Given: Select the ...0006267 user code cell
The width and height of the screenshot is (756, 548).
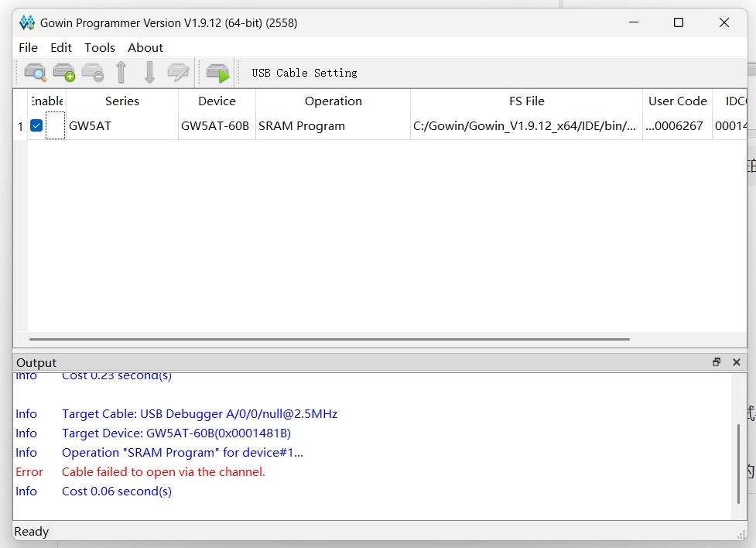Looking at the screenshot, I should click(677, 126).
